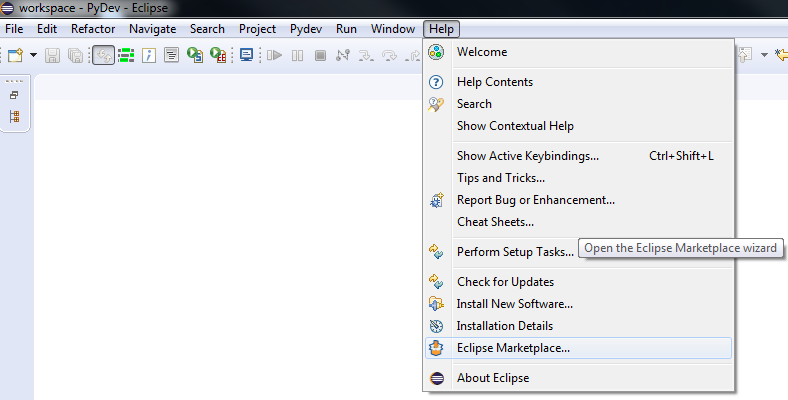Click the yellow arrow icon at toolbar's far right
The image size is (788, 400).
coord(781,55)
